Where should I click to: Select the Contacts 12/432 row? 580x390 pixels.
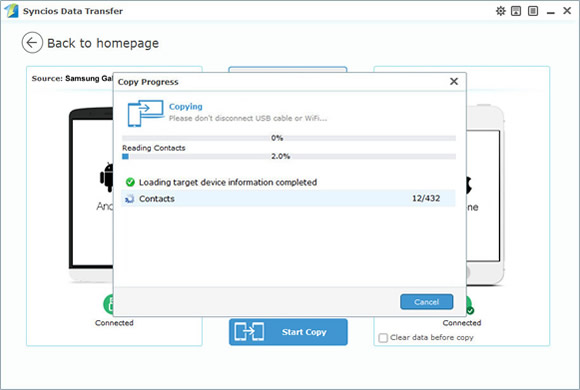pos(288,198)
